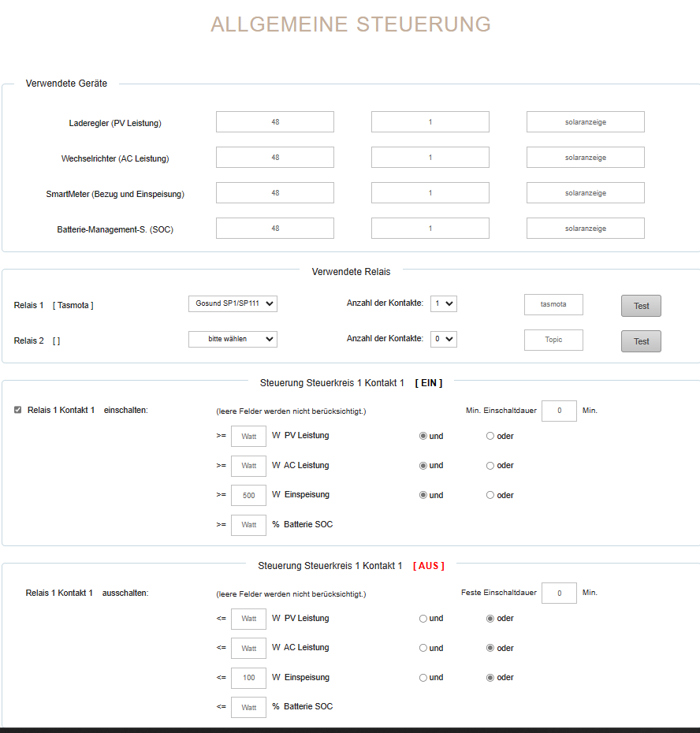Select 'und' for Einspeisung in AUS section
The width and height of the screenshot is (700, 733).
click(423, 677)
